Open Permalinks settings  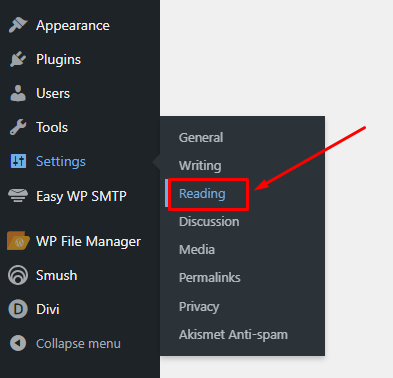click(x=210, y=278)
